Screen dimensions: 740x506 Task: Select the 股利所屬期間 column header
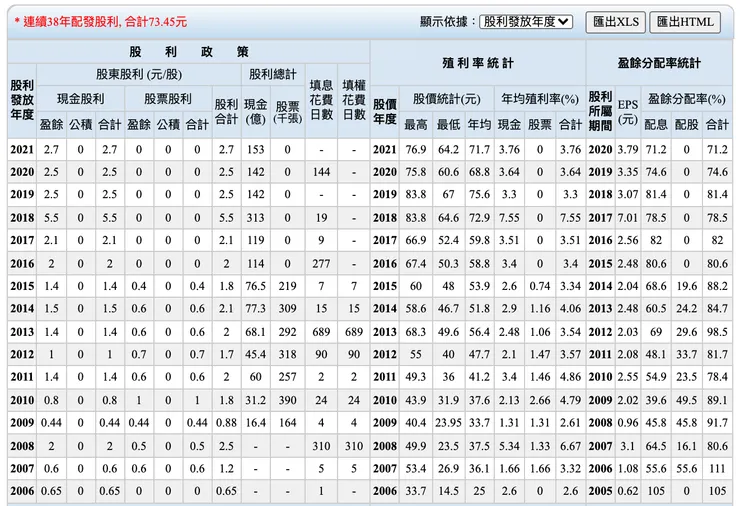click(x=600, y=111)
